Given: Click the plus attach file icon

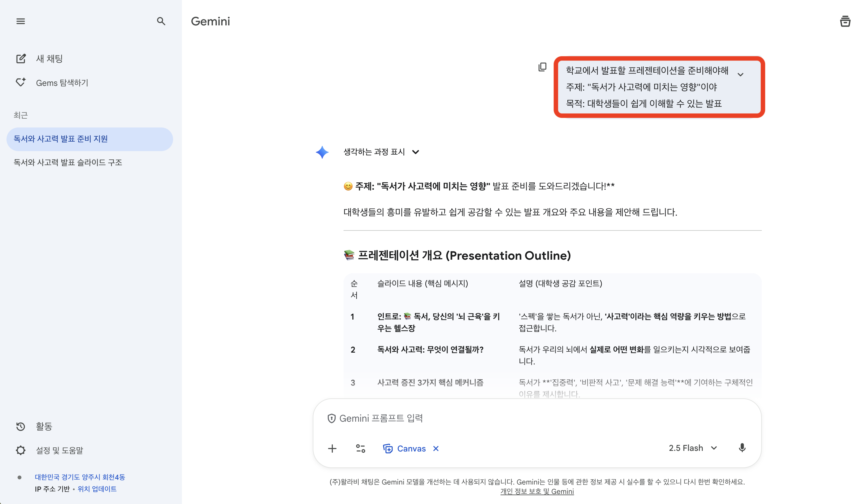Looking at the screenshot, I should point(332,449).
